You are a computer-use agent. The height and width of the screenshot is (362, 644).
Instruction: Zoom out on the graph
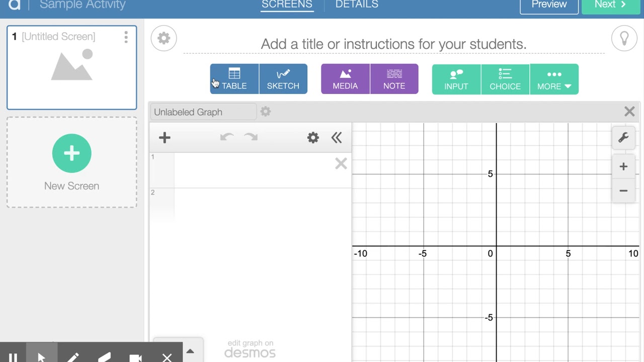click(x=623, y=191)
